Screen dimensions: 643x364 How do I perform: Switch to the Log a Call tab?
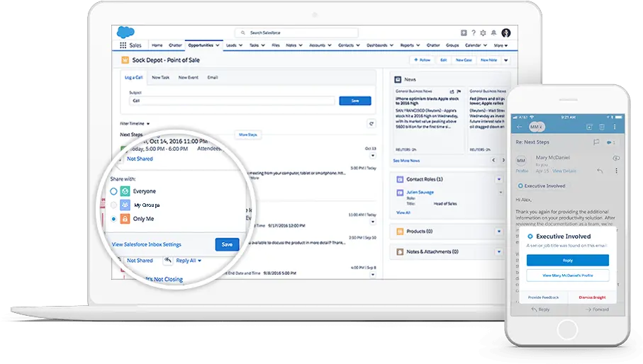134,77
